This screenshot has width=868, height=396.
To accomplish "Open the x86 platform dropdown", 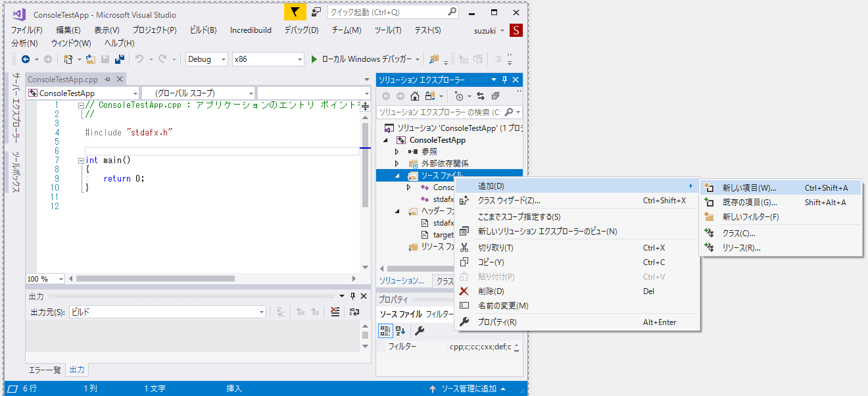I will [x=268, y=59].
